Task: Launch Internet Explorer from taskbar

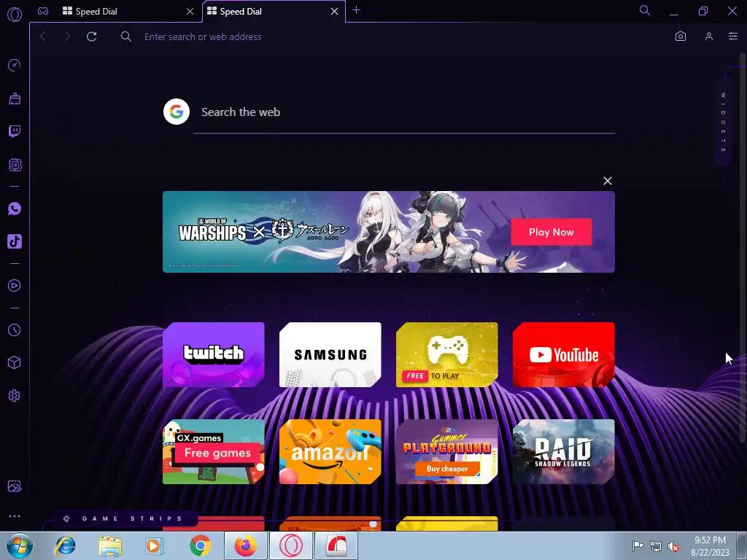Action: 65,545
